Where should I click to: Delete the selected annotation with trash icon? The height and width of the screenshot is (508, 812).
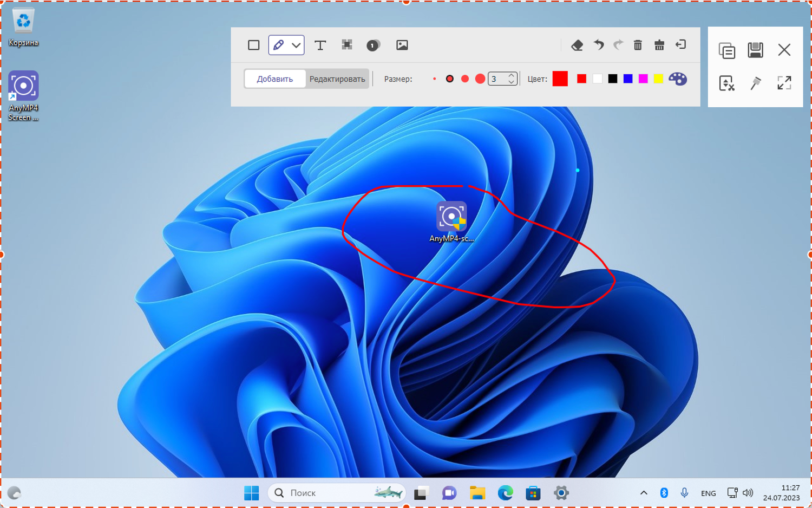[638, 45]
